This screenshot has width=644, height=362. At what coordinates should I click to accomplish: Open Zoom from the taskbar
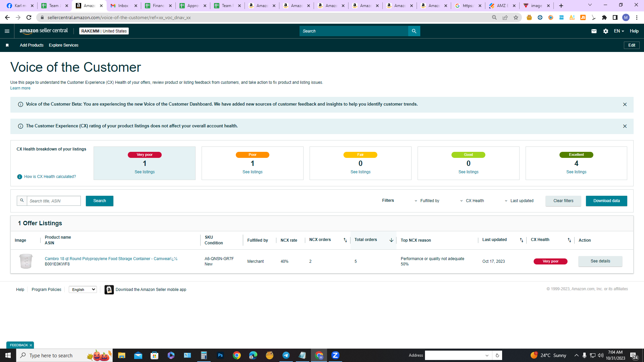[335, 355]
